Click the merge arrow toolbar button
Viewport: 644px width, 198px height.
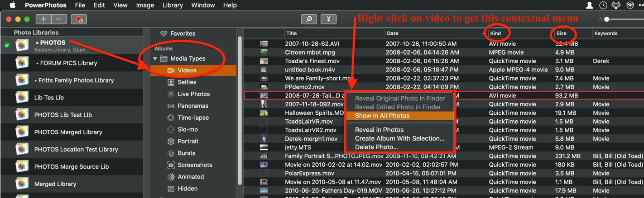pyautogui.click(x=328, y=19)
